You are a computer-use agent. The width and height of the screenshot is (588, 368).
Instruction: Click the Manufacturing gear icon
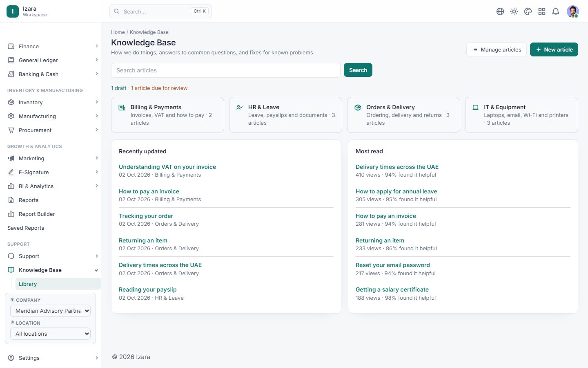pyautogui.click(x=11, y=116)
